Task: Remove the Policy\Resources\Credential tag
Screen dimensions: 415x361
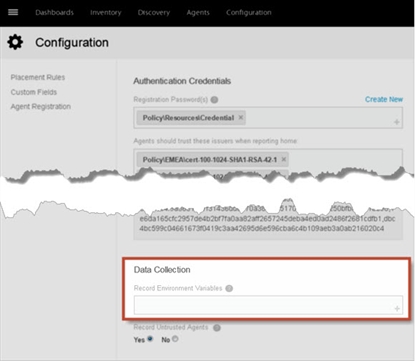Action: pyautogui.click(x=240, y=117)
